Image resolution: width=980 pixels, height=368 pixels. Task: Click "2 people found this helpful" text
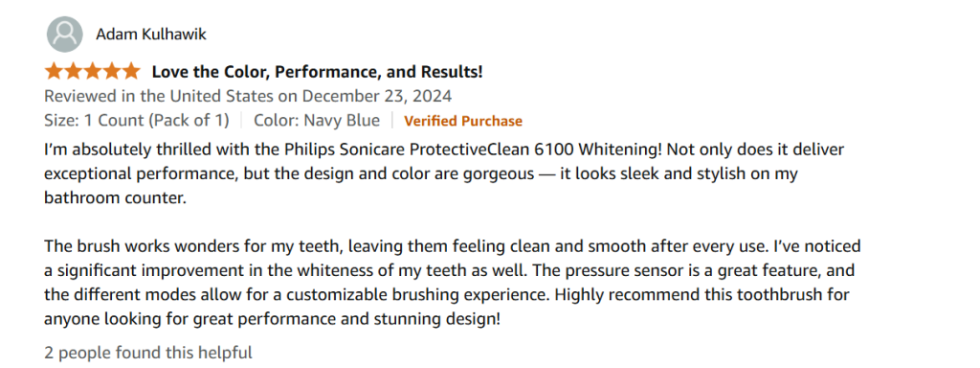click(x=148, y=353)
